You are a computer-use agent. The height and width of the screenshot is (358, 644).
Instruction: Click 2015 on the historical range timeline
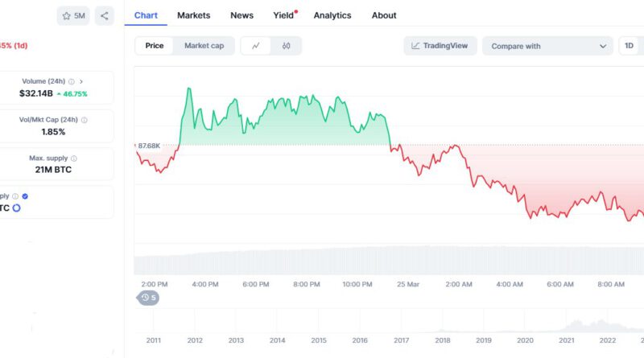[318, 341]
